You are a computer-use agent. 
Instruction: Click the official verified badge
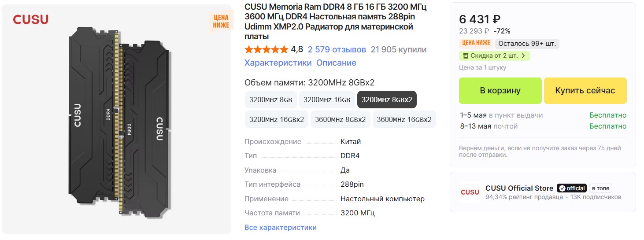(571, 188)
